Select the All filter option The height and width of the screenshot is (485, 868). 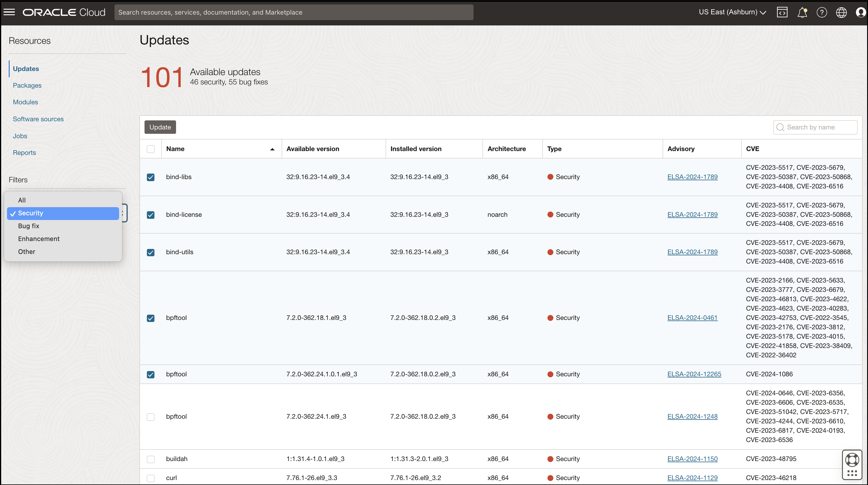[22, 200]
